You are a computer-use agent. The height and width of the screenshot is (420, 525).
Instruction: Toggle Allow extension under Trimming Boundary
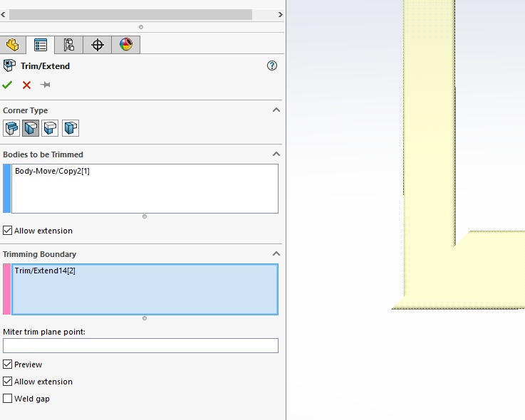click(x=7, y=381)
